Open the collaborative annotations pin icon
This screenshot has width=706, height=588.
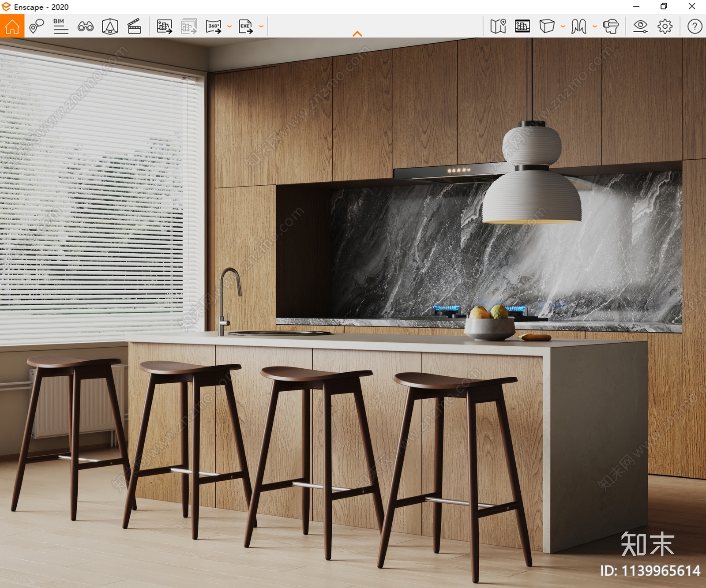click(37, 26)
